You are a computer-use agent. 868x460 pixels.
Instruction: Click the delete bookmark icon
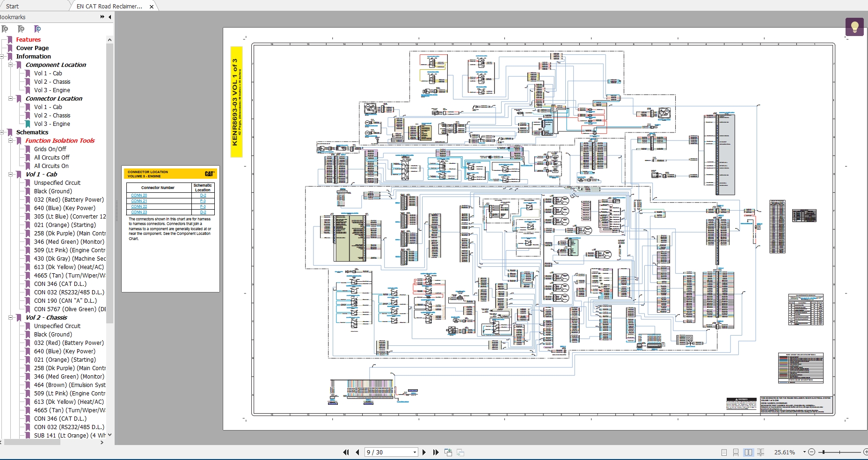coord(5,29)
